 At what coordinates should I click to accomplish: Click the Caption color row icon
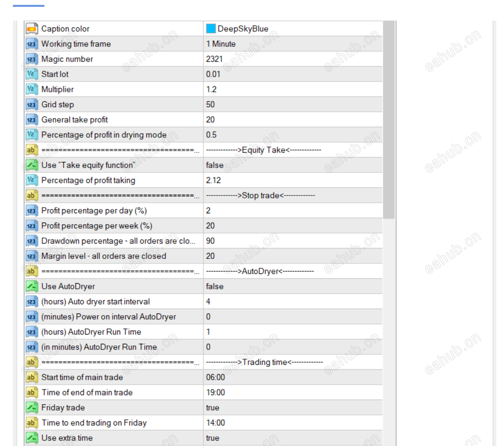tap(31, 29)
